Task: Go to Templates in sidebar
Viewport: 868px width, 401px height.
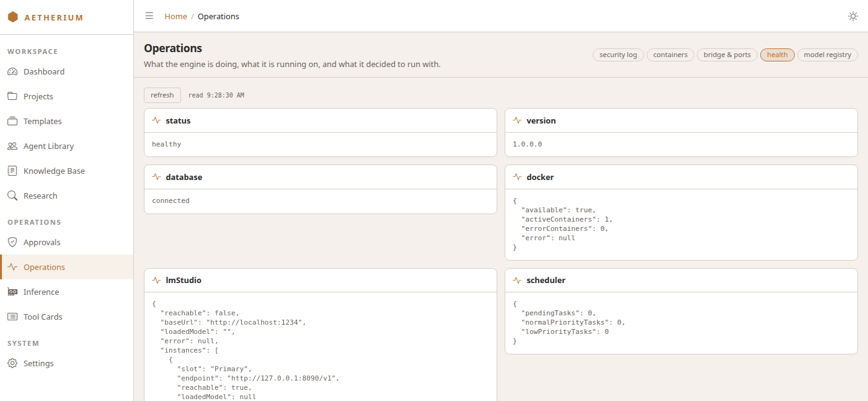Action: pyautogui.click(x=66, y=121)
